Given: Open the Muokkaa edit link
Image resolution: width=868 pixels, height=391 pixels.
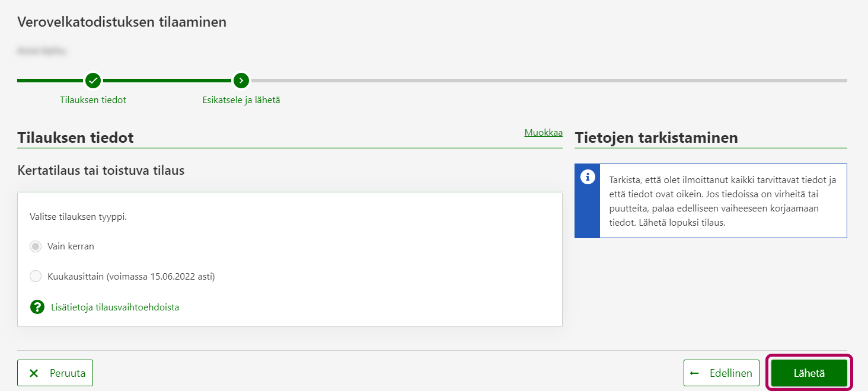Looking at the screenshot, I should click(x=543, y=133).
